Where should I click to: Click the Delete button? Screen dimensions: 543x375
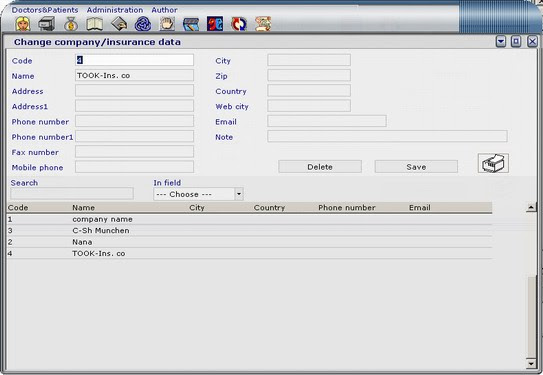[x=320, y=167]
